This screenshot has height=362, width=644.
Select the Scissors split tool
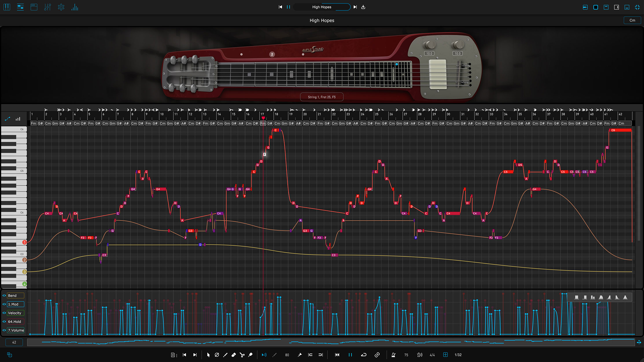coord(242,355)
